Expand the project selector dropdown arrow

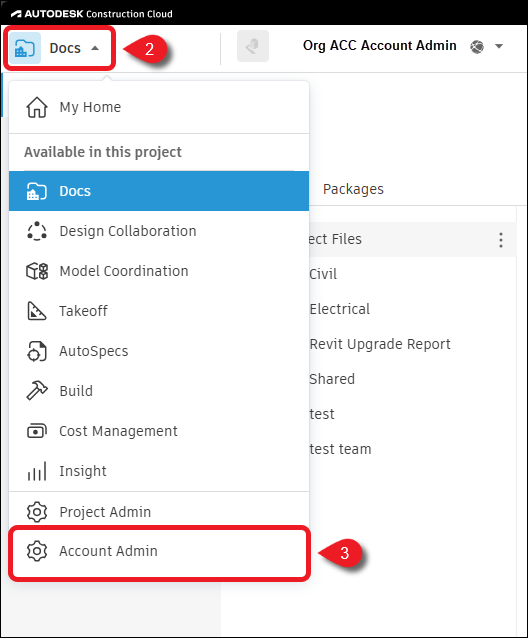pyautogui.click(x=499, y=46)
